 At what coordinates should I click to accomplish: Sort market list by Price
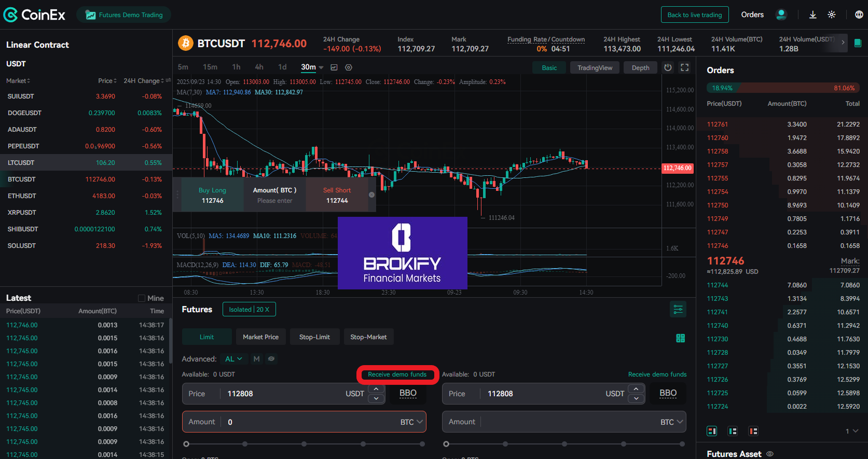tap(107, 81)
